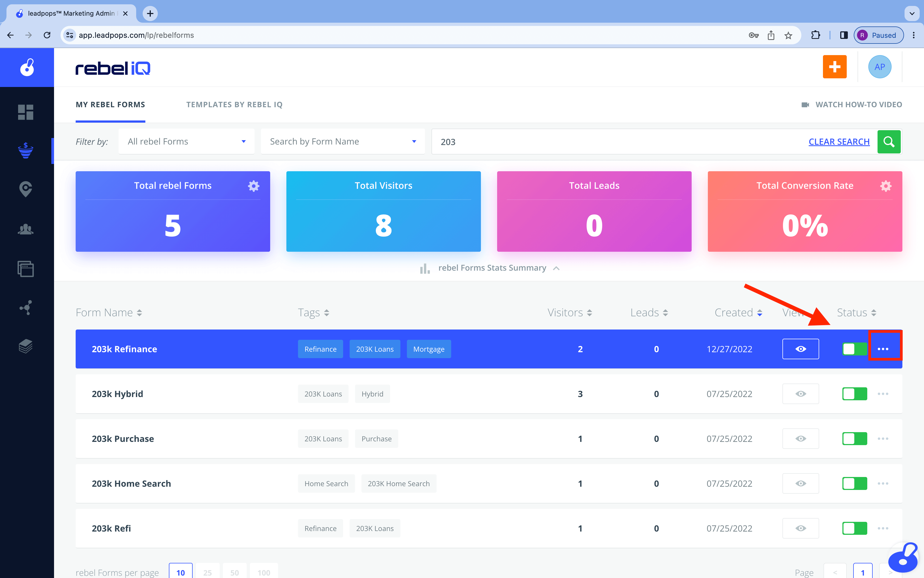Bookmark this page with the star icon

click(788, 35)
